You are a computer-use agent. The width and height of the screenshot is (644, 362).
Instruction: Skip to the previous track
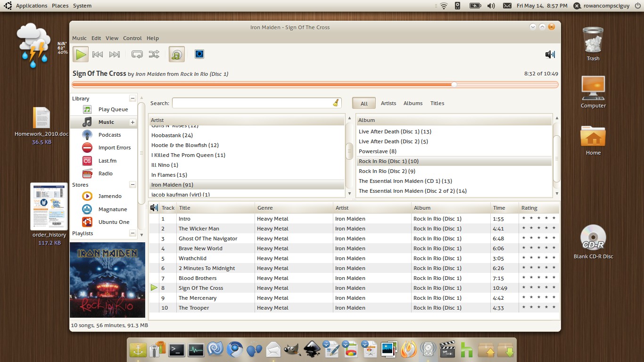98,55
